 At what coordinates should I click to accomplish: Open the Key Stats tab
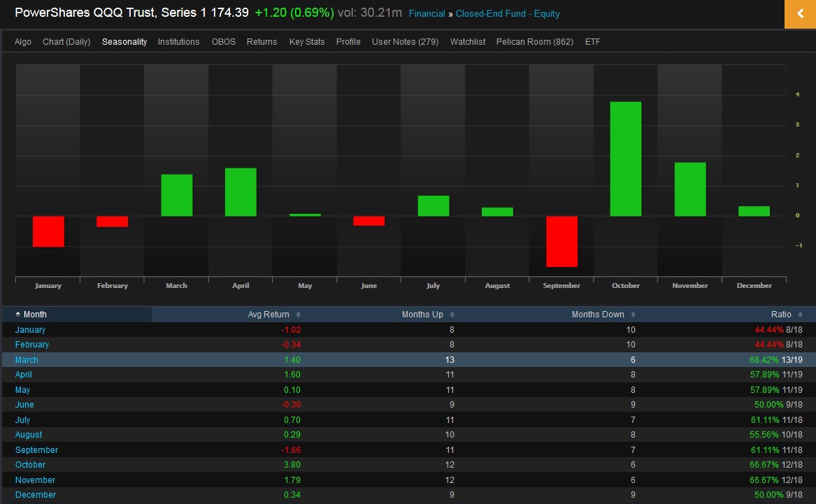[x=307, y=42]
